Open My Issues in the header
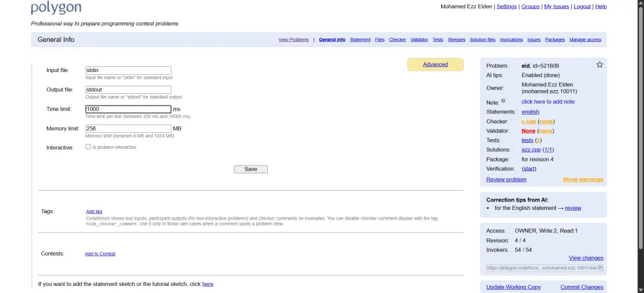644x293 pixels. click(556, 6)
